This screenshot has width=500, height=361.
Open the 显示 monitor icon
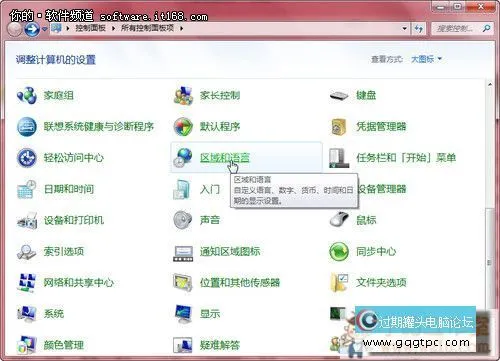coord(183,314)
